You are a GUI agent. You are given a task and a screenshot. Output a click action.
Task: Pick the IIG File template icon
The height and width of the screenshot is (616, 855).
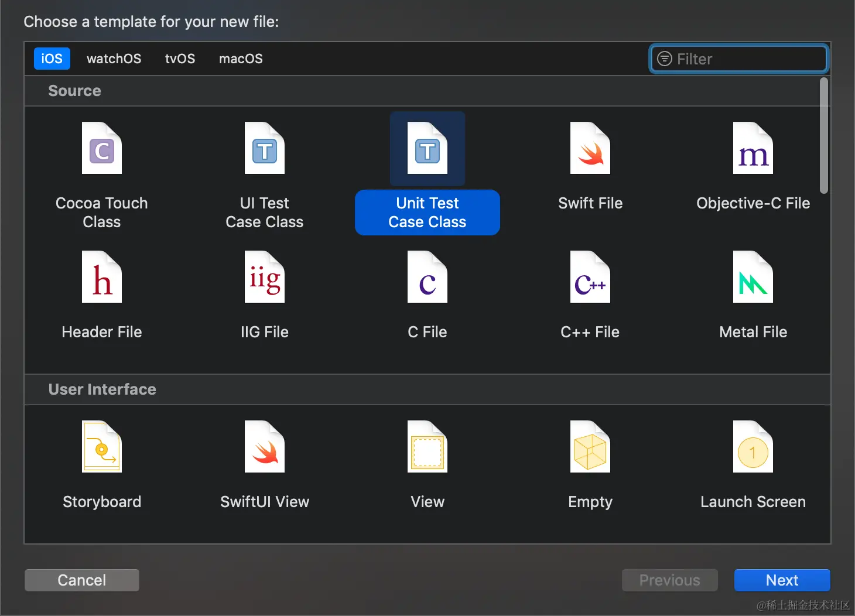point(265,277)
